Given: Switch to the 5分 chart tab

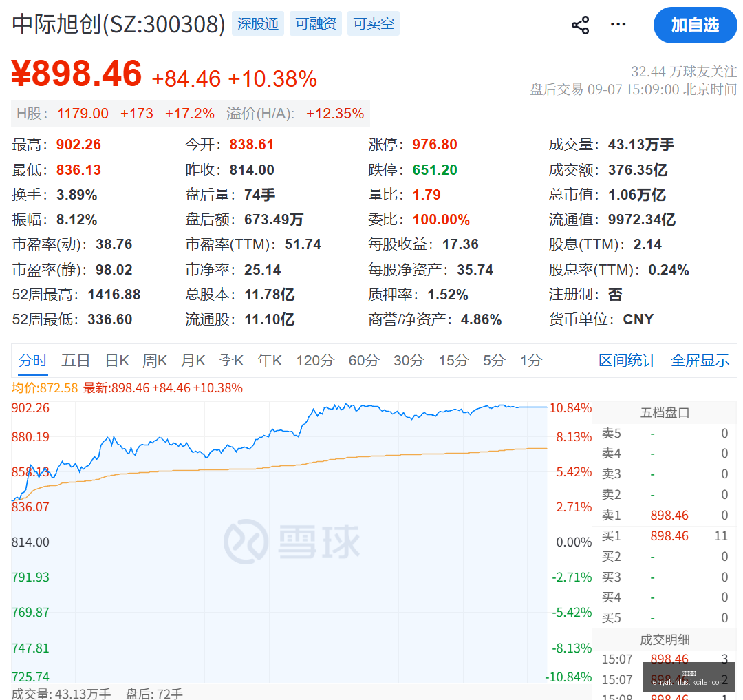Looking at the screenshot, I should [x=494, y=361].
